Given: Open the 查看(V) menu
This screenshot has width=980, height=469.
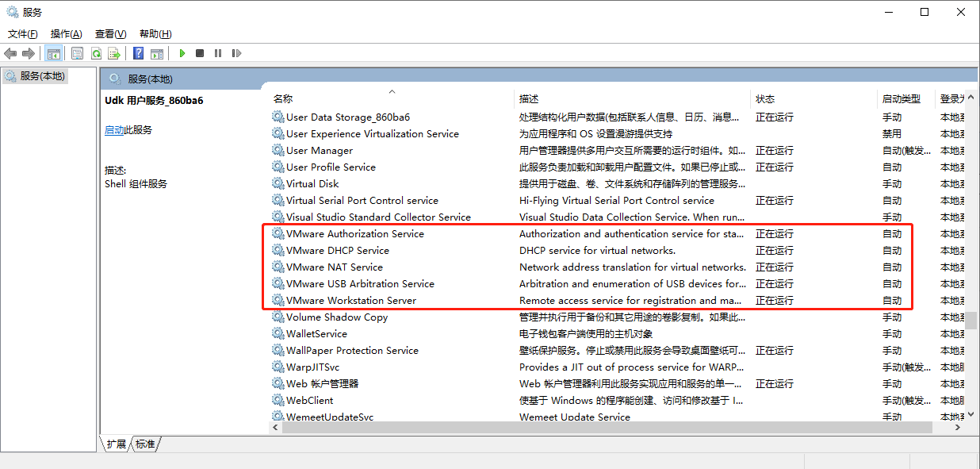Looking at the screenshot, I should (x=111, y=34).
